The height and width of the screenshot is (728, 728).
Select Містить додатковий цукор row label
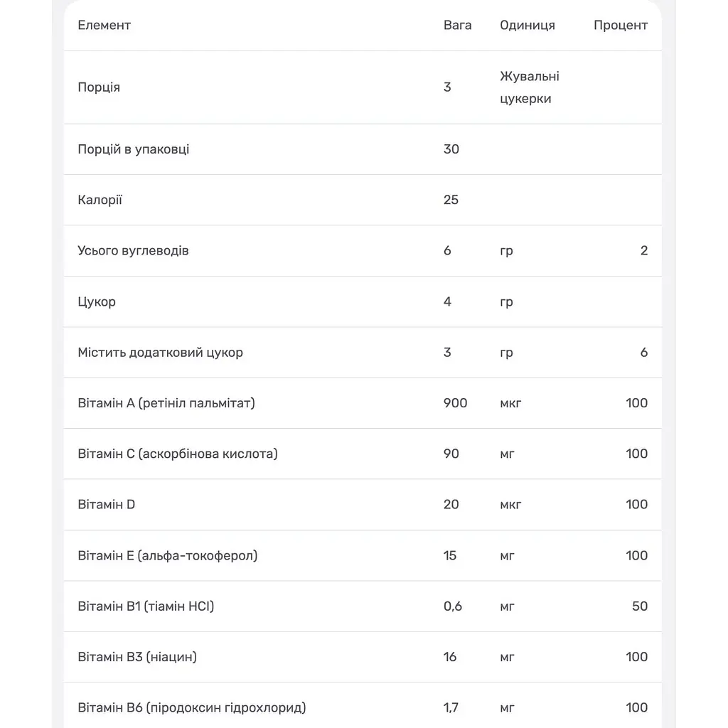click(x=160, y=353)
